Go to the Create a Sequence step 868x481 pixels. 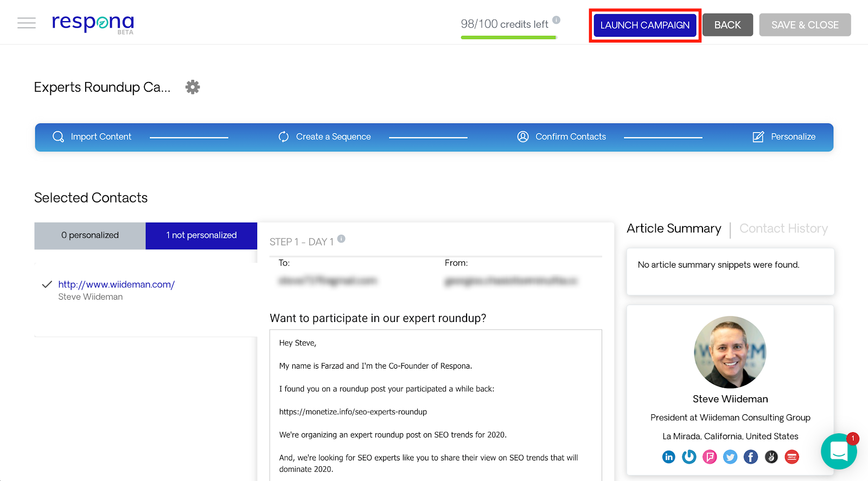pos(324,137)
